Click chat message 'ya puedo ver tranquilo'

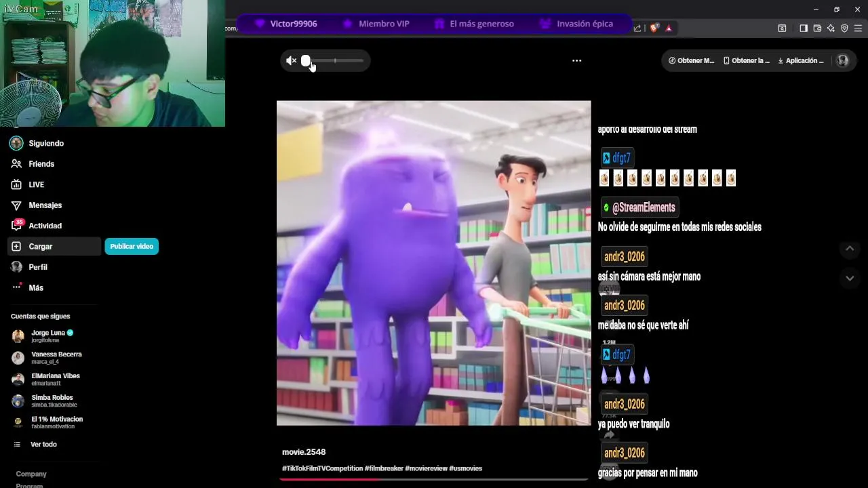click(x=633, y=424)
